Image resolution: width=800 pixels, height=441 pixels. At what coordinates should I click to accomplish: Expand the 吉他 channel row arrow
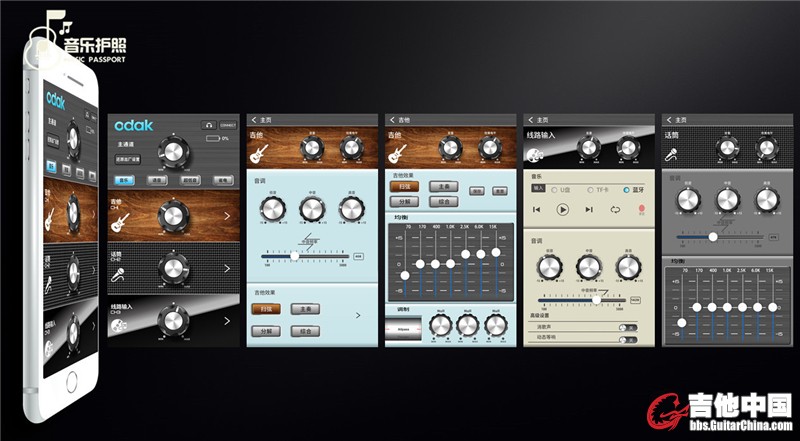pyautogui.click(x=227, y=215)
